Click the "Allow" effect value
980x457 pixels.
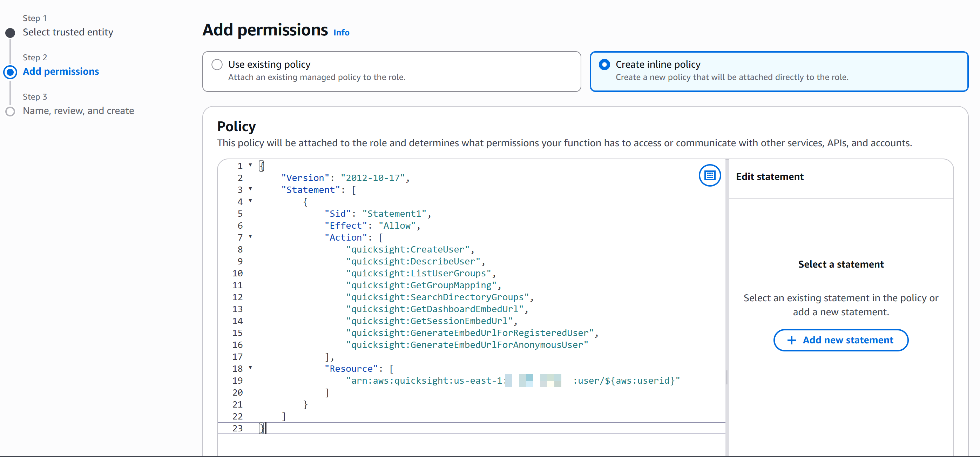click(397, 226)
